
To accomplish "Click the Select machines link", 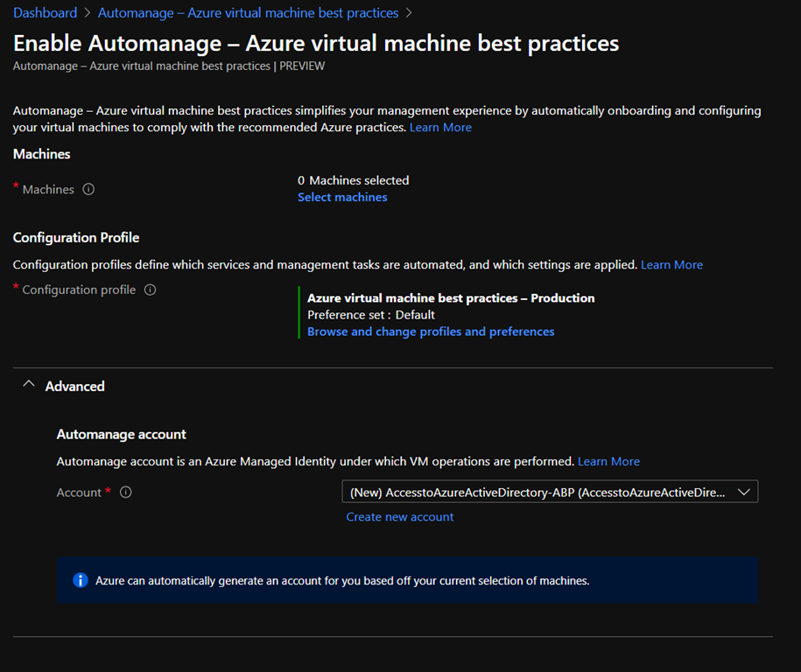I will pyautogui.click(x=342, y=197).
